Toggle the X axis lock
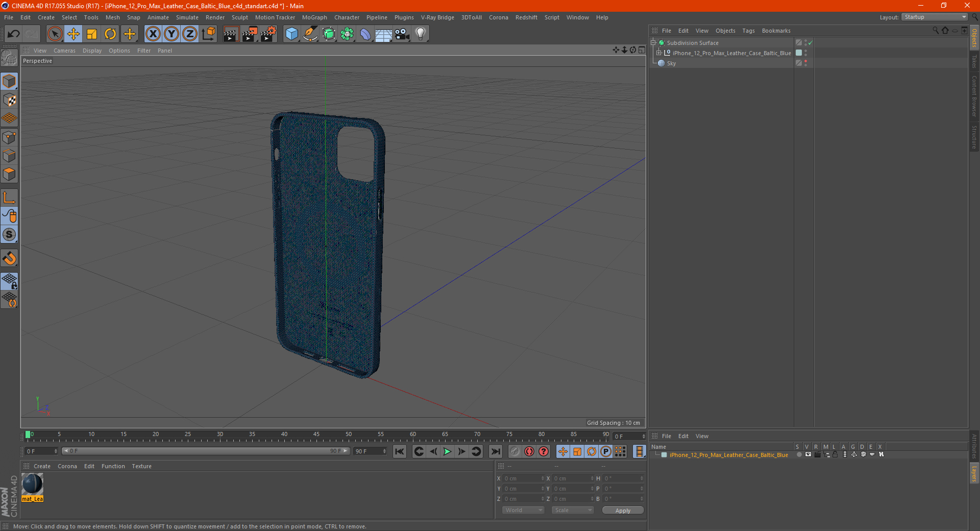The height and width of the screenshot is (531, 980). point(153,34)
